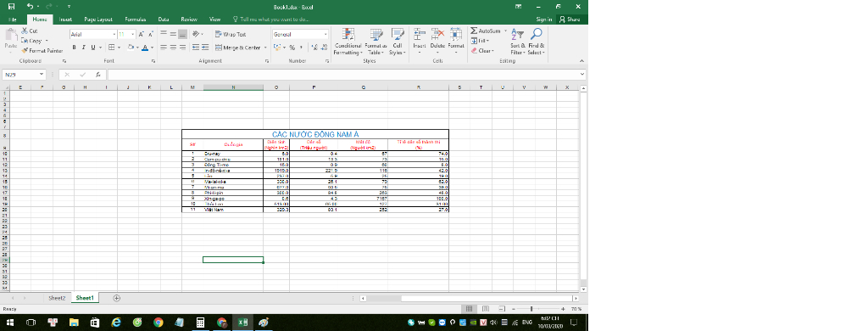
Task: Toggle Italic formatting
Action: click(84, 48)
